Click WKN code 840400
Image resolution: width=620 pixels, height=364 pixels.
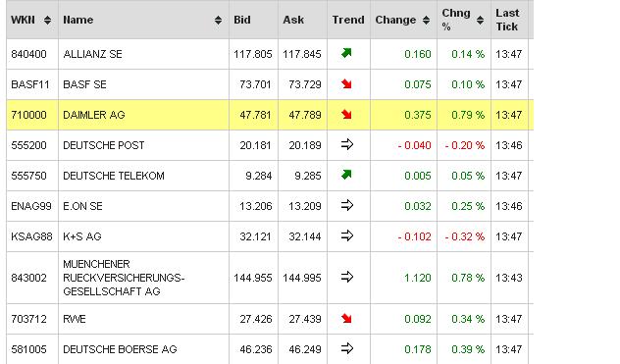28,54
